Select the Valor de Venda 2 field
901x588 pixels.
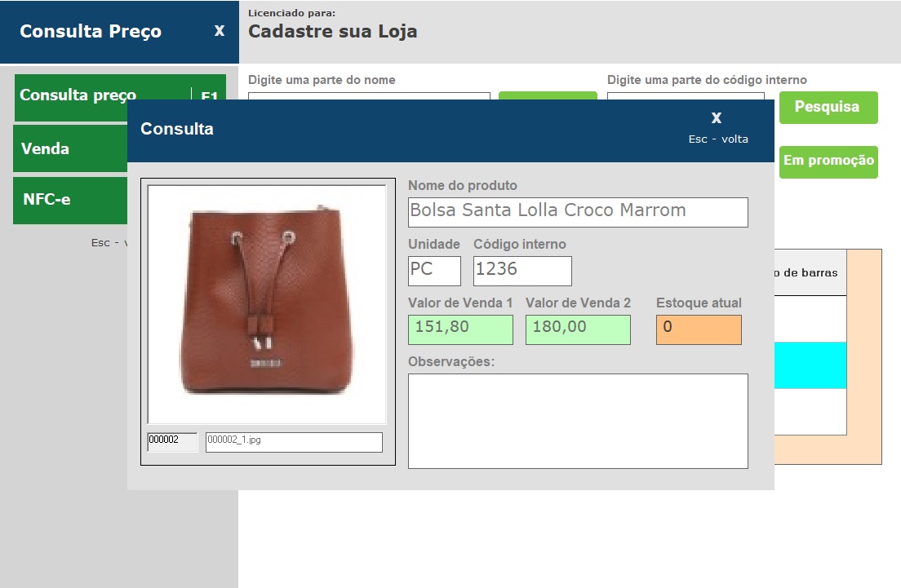[x=578, y=329]
